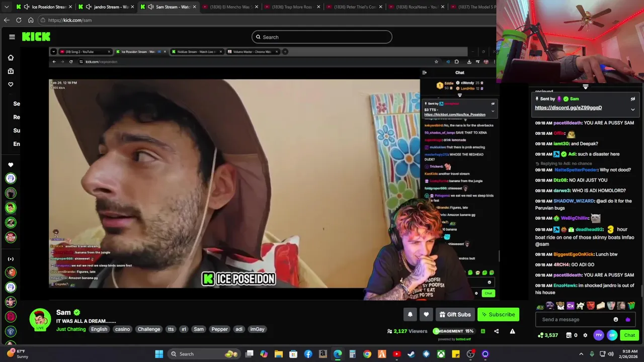Close the Sam Stream tab
644x362 pixels.
pos(194,7)
